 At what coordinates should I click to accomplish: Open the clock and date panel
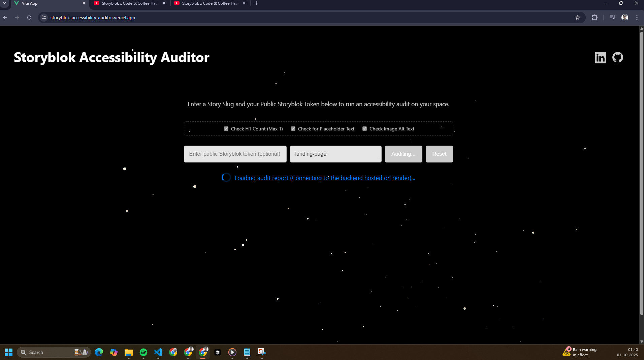pos(627,352)
